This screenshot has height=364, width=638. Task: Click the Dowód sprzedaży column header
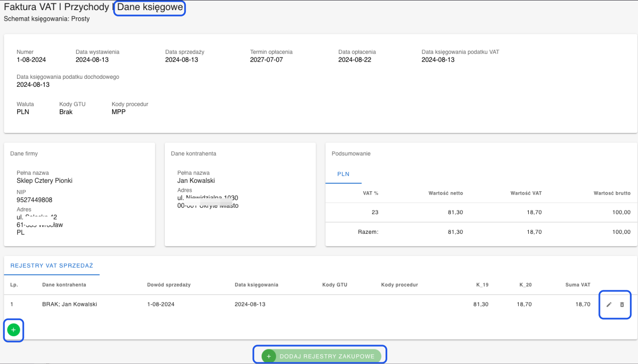click(x=169, y=285)
